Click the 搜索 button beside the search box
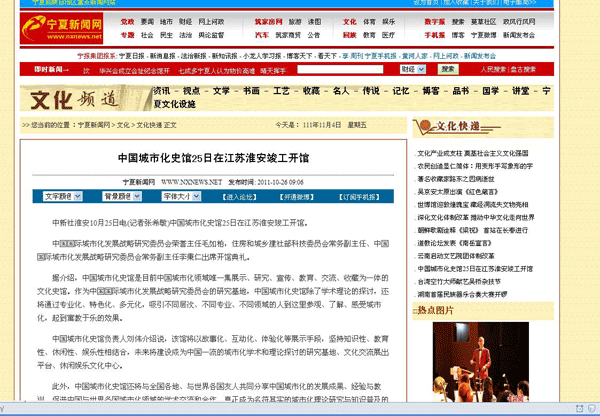Viewport: 600px width, 416px height. pyautogui.click(x=448, y=69)
